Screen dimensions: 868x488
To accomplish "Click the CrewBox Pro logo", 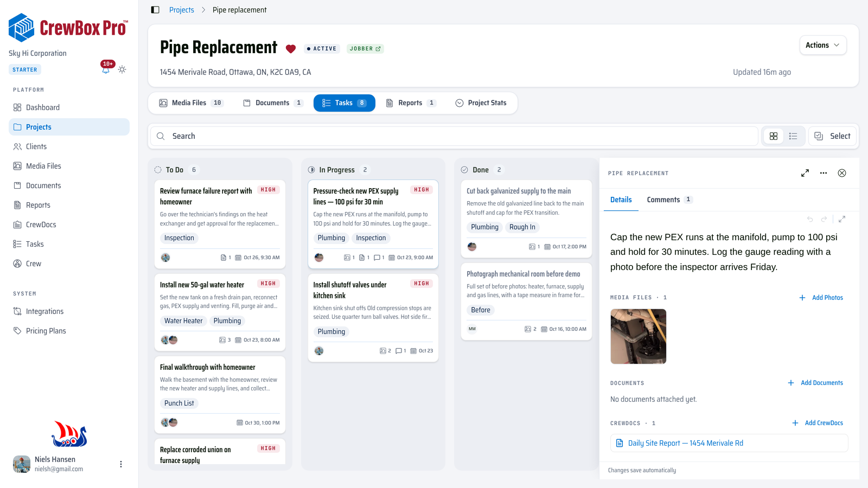I will pos(68,28).
